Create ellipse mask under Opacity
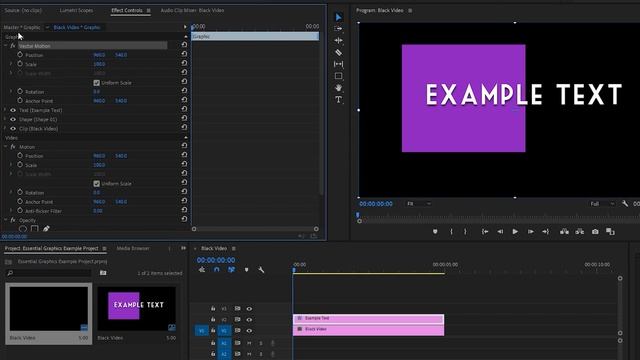This screenshot has height=360, width=640. (x=23, y=229)
